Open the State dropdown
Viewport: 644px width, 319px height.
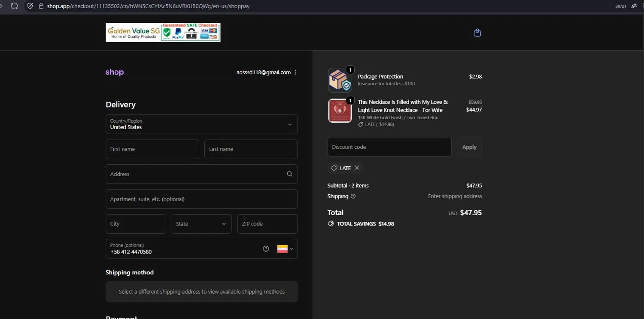[201, 224]
